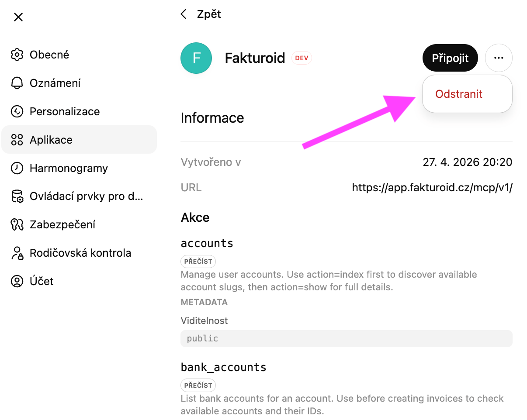Select Odstranit from the dropdown menu
The height and width of the screenshot is (420, 527).
click(459, 94)
